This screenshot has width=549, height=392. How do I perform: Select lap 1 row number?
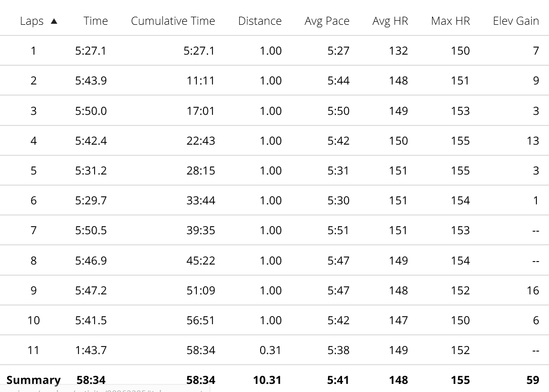pos(33,51)
